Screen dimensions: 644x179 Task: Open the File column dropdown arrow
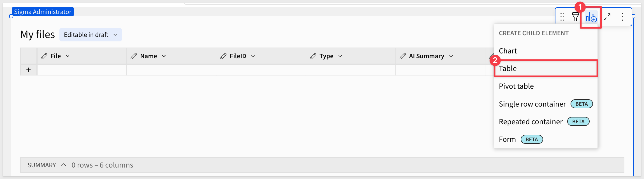[x=68, y=56]
